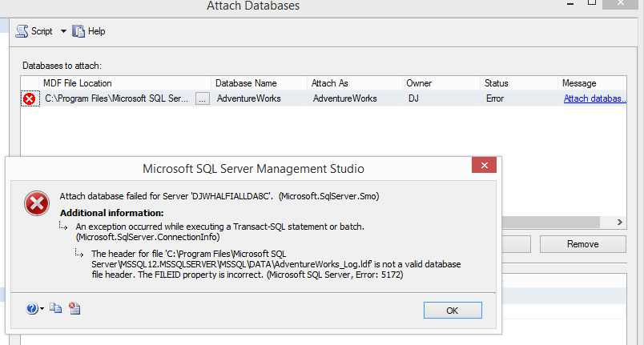
Task: Expand the help icon dropdown arrow
Action: tap(42, 309)
